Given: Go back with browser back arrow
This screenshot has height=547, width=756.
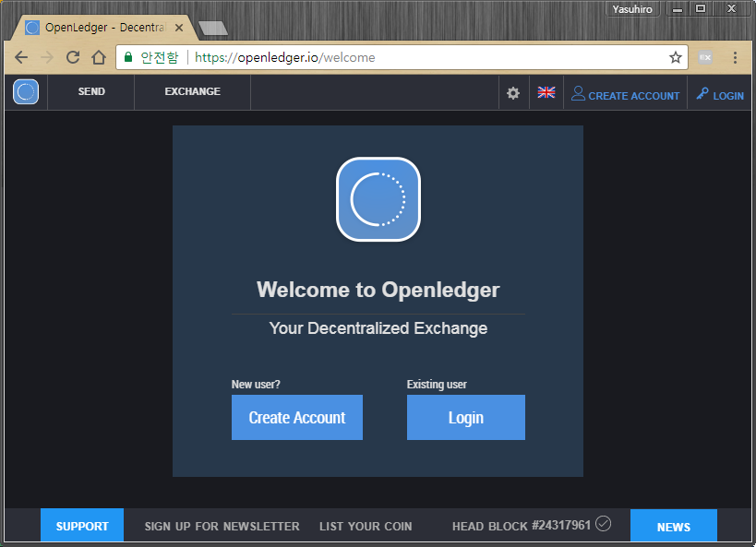Looking at the screenshot, I should pyautogui.click(x=21, y=58).
